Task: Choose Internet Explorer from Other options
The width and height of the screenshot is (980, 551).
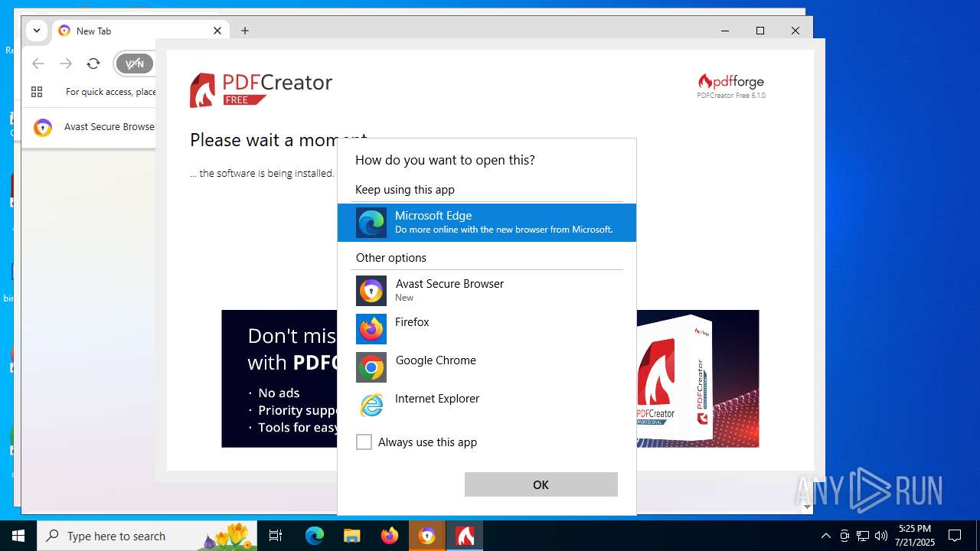Action: [x=487, y=406]
